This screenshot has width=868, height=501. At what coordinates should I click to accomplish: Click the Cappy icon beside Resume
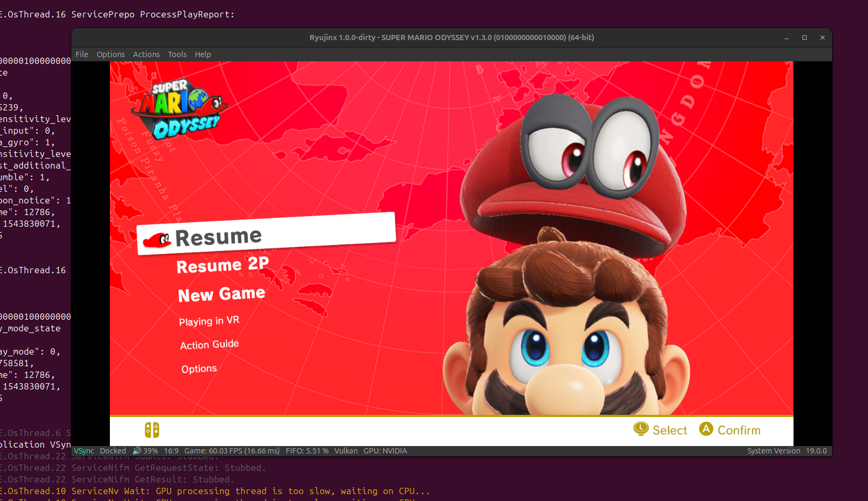157,240
